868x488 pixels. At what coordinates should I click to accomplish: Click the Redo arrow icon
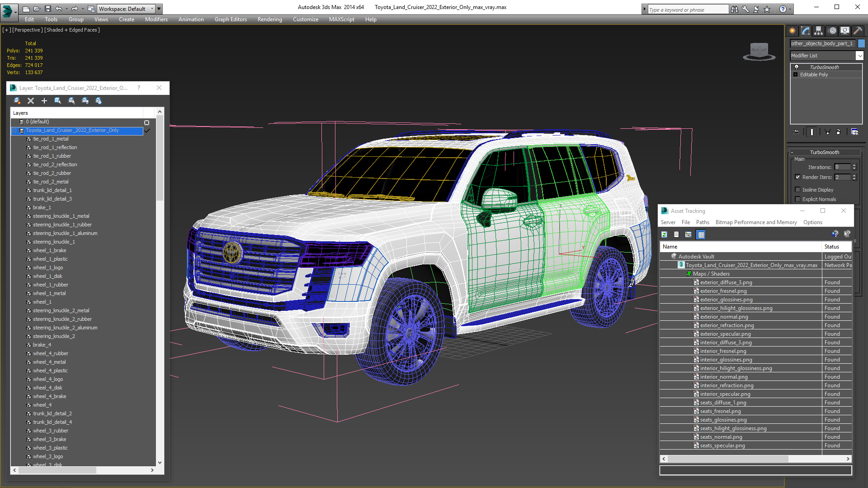pyautogui.click(x=75, y=9)
